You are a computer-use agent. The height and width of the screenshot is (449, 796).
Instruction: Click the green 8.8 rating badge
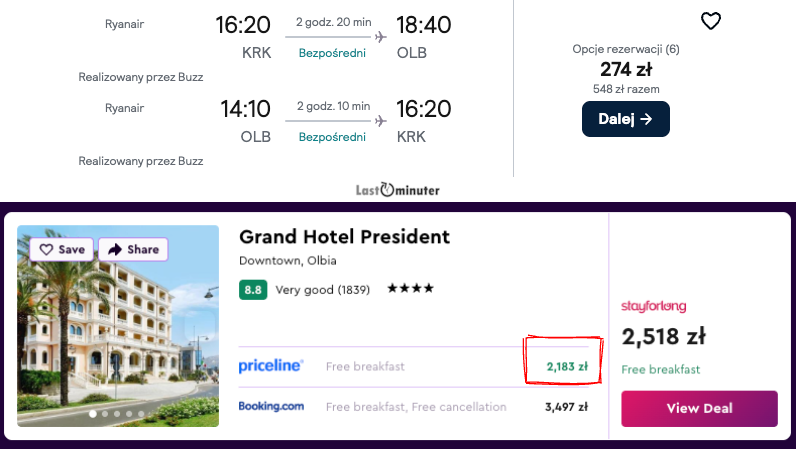click(253, 290)
